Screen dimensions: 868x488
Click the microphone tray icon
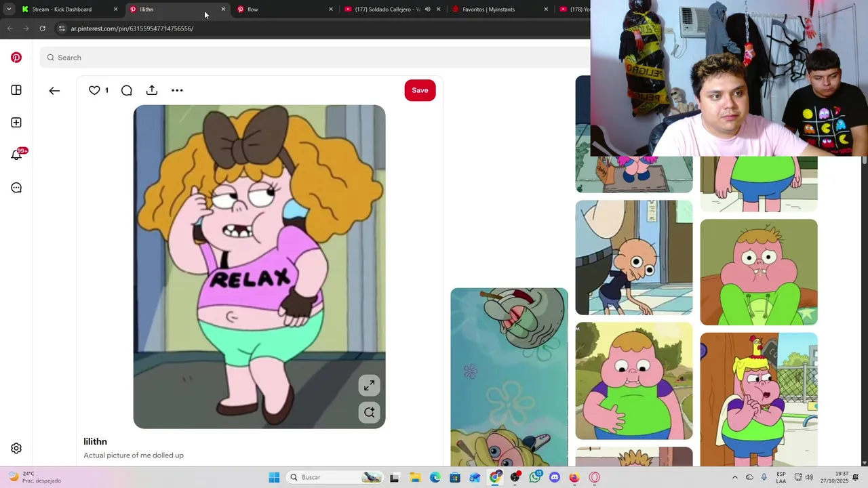click(x=764, y=477)
